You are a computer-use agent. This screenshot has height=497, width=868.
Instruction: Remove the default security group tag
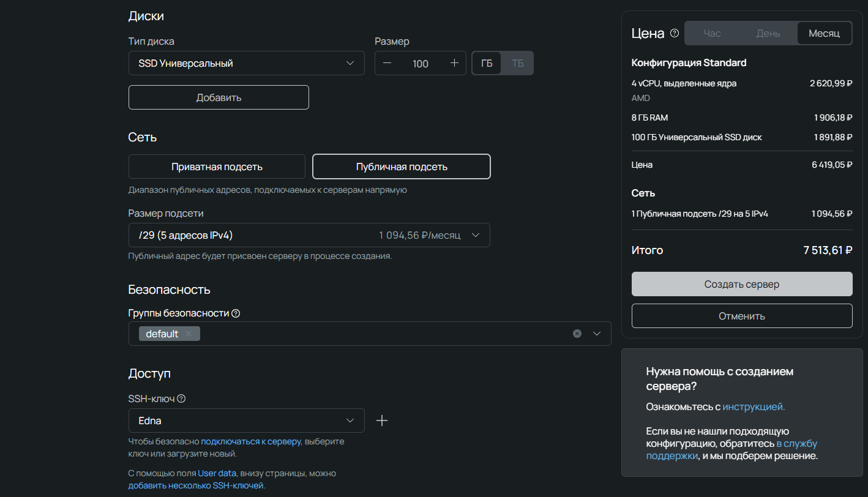189,334
